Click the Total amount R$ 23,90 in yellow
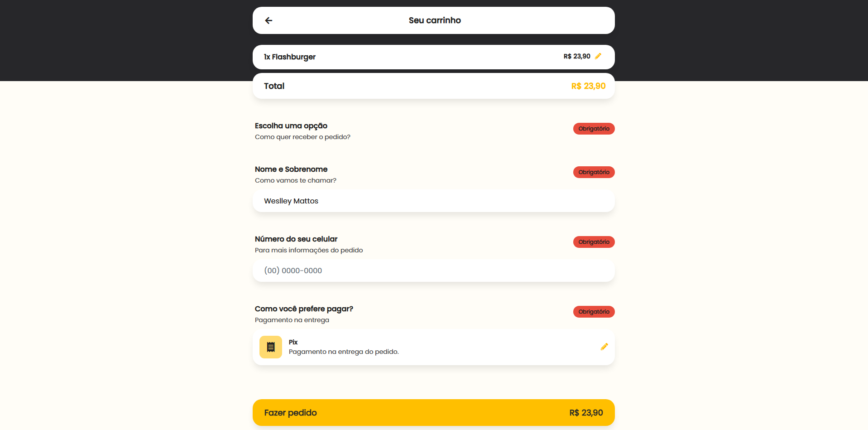 (x=588, y=86)
